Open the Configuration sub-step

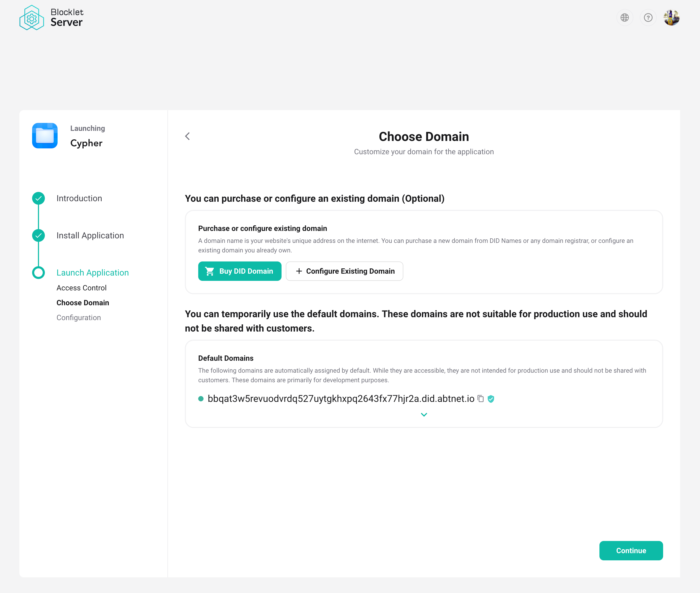click(x=79, y=318)
